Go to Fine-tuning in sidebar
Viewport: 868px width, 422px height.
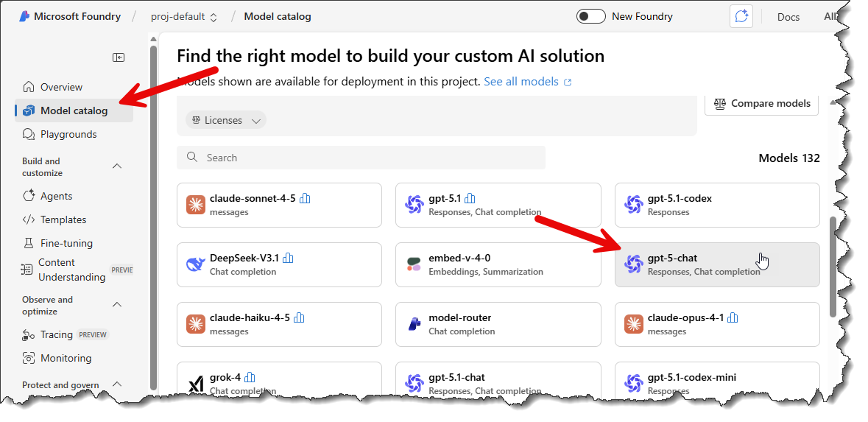click(x=66, y=243)
